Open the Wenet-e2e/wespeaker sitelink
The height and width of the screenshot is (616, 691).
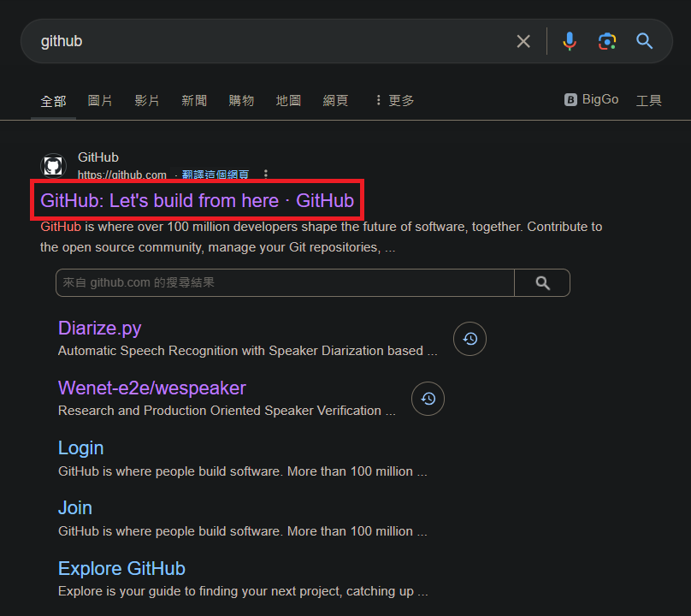point(152,388)
